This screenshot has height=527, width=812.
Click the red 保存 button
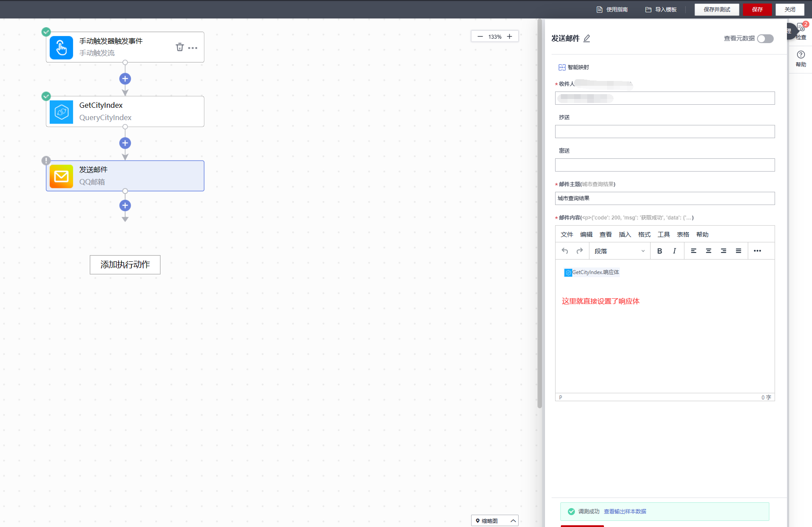(x=757, y=10)
